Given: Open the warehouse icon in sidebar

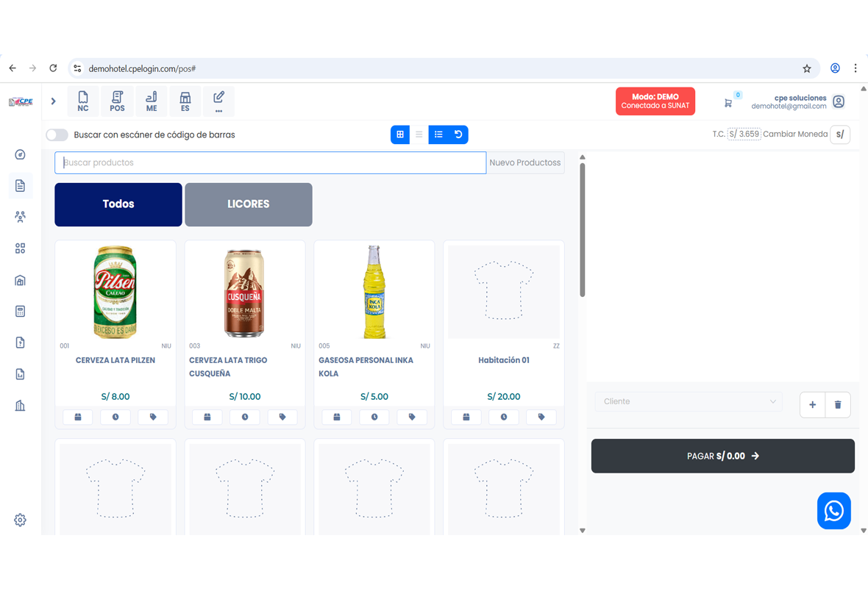Looking at the screenshot, I should point(20,280).
